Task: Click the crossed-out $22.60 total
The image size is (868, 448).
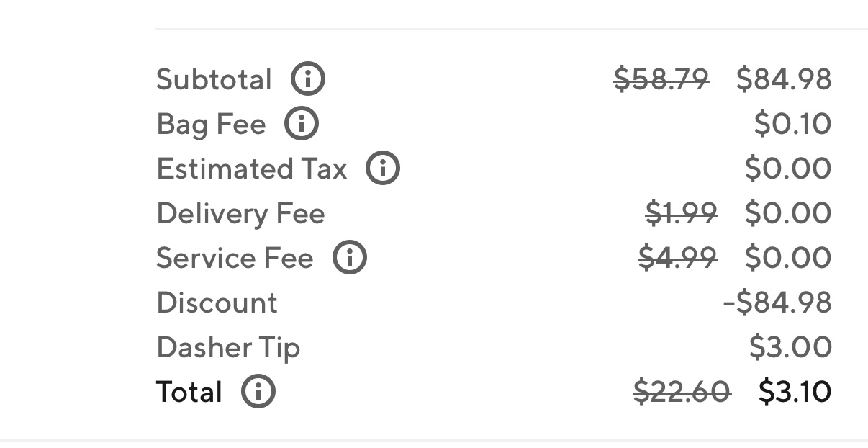Action: click(682, 392)
